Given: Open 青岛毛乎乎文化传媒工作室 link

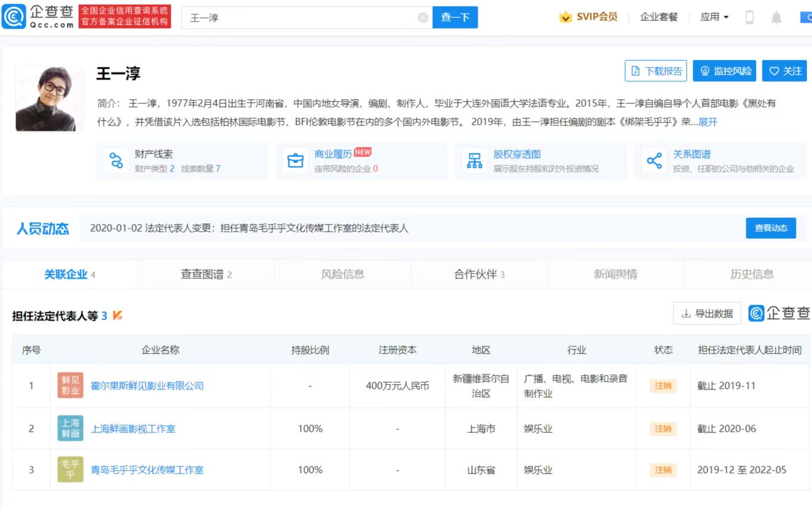Looking at the screenshot, I should coord(147,470).
